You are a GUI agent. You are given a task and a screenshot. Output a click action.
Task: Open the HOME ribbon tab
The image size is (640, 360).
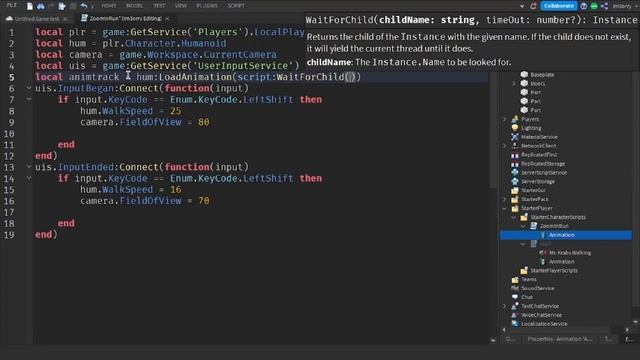109,6
